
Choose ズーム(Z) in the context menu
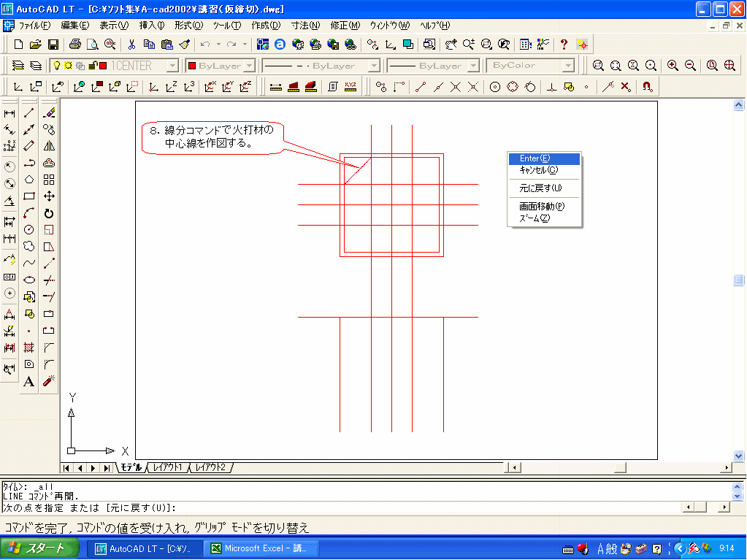[544, 218]
